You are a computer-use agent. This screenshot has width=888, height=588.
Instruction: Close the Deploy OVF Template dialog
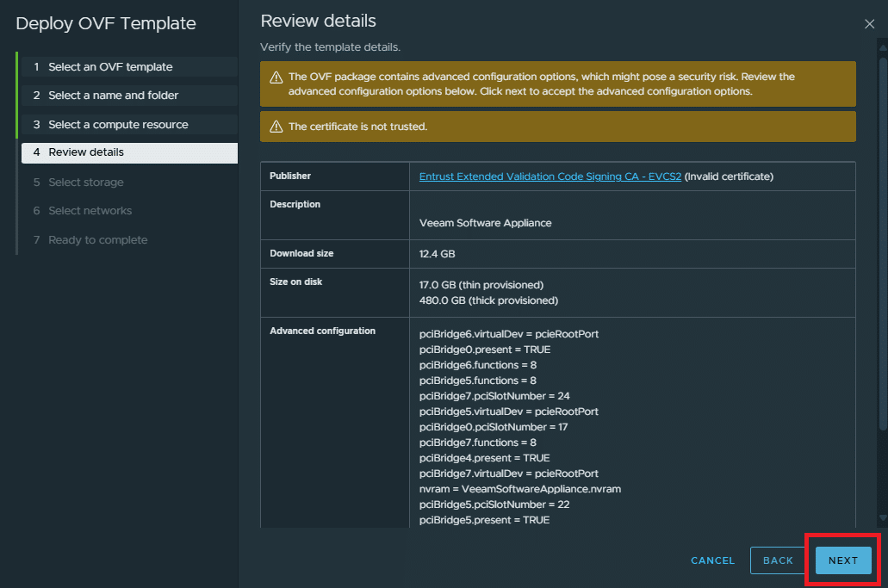coord(869,24)
